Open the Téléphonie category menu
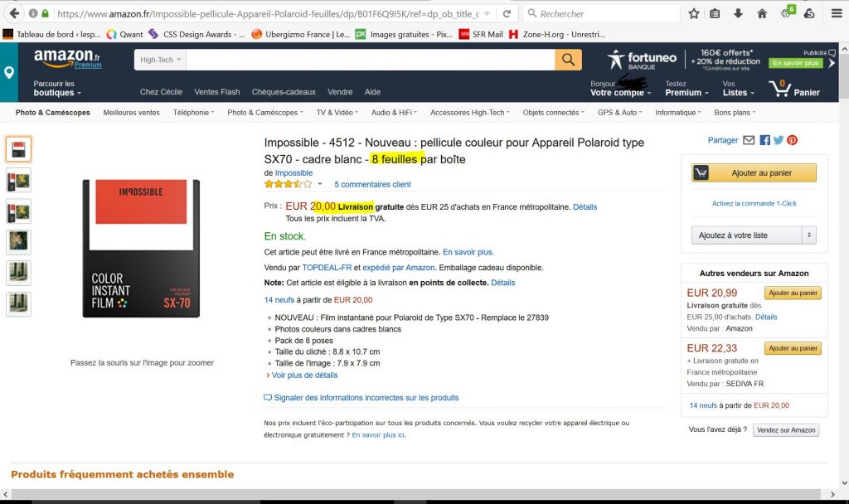The height and width of the screenshot is (504, 849). pyautogui.click(x=193, y=113)
